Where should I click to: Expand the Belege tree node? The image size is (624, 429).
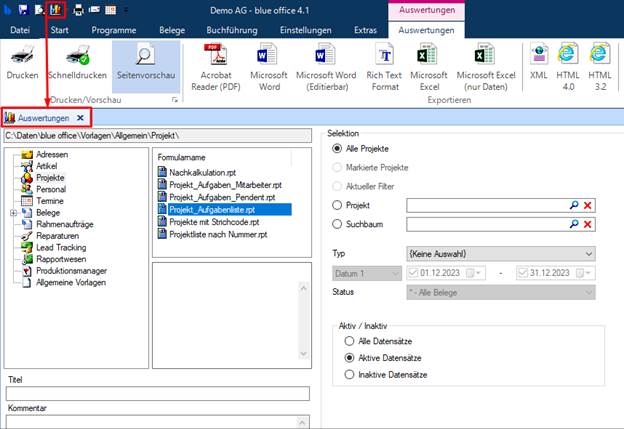tap(13, 213)
